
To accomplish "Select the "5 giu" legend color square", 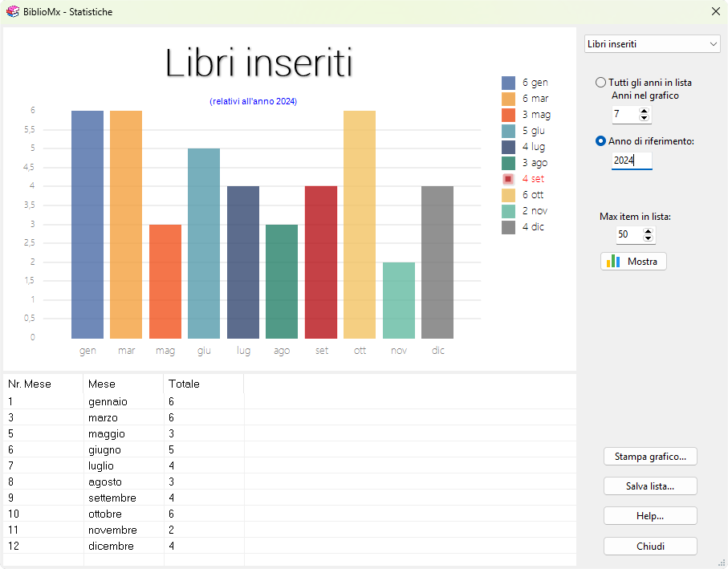I will 509,131.
